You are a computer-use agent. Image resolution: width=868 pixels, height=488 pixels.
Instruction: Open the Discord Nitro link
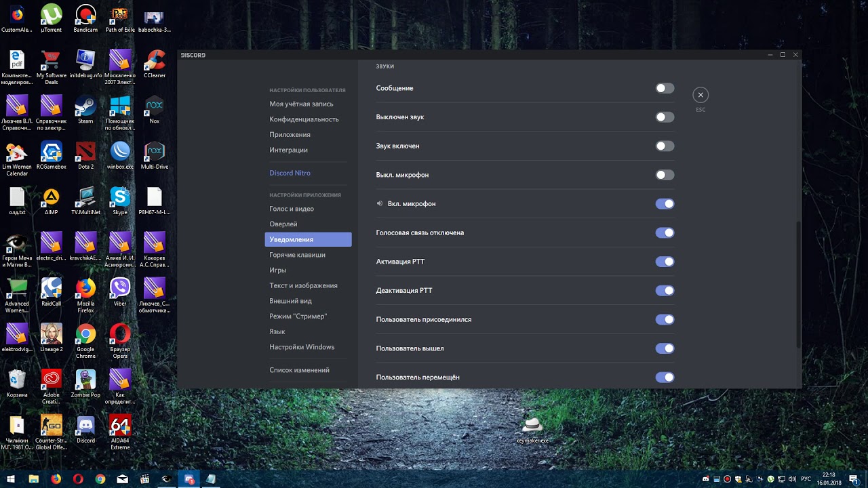pos(308,173)
